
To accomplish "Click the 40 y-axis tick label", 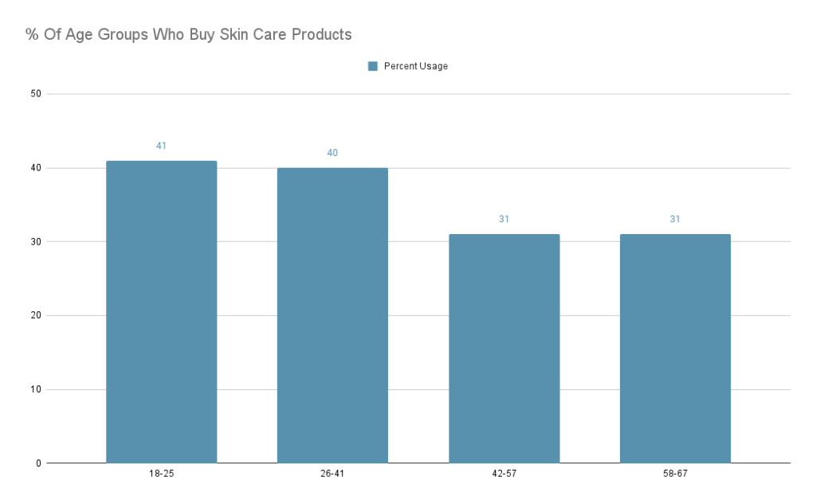I will pos(36,168).
